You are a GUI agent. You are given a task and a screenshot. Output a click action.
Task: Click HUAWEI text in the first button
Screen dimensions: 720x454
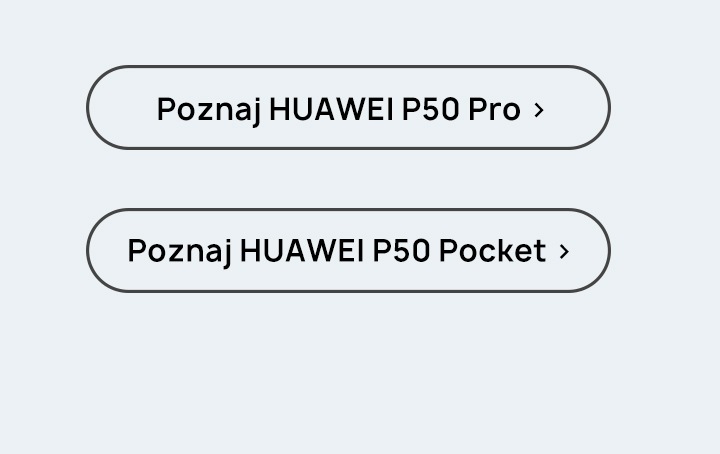332,109
